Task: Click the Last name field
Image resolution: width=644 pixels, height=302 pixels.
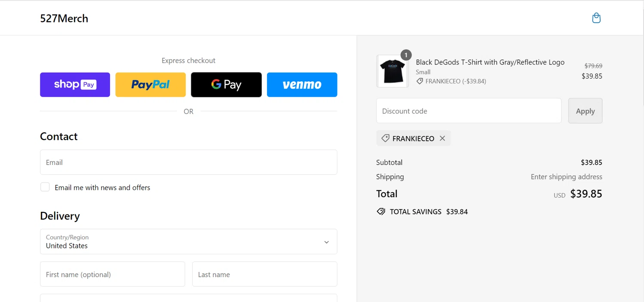Action: coord(264,274)
